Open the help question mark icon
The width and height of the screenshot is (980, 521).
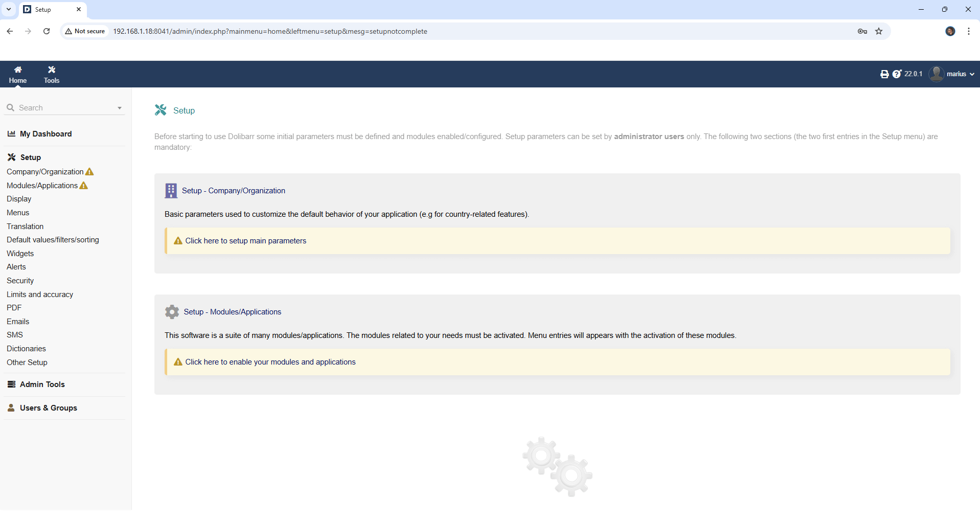[x=897, y=74]
